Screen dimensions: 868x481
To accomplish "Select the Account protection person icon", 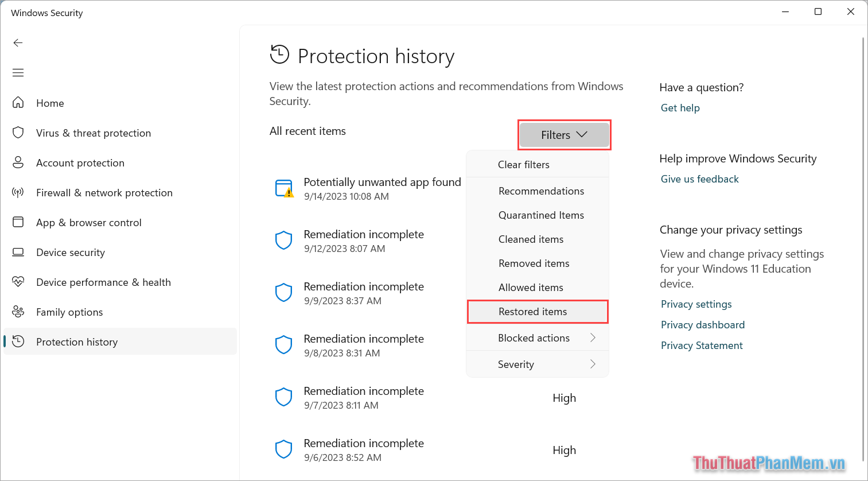I will [x=18, y=162].
